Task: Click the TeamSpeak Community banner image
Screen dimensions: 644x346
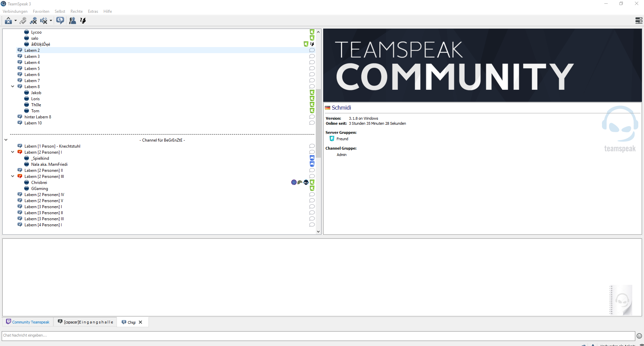Action: pos(482,65)
